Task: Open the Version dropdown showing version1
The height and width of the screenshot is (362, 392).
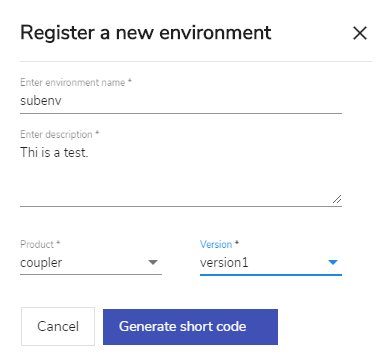Action: point(271,263)
